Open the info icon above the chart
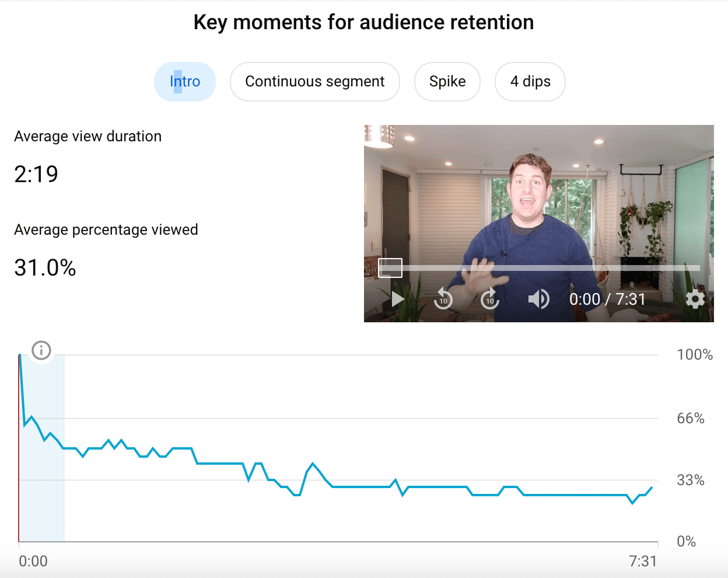The image size is (728, 578). click(x=41, y=350)
